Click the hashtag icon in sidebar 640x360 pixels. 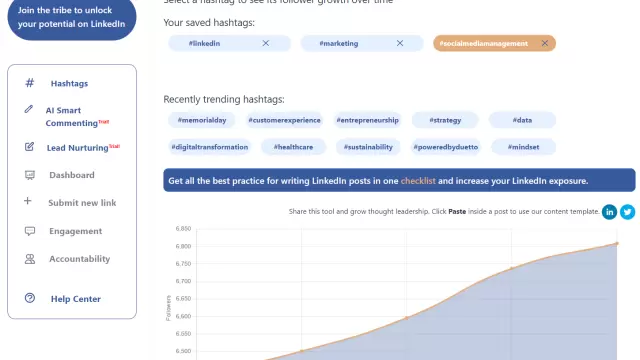(x=29, y=83)
